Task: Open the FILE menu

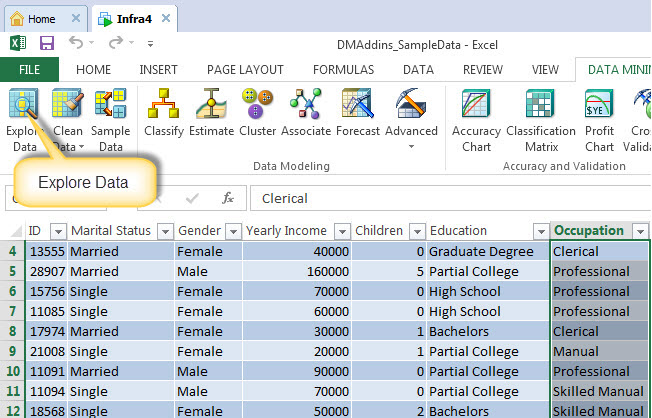Action: click(29, 70)
